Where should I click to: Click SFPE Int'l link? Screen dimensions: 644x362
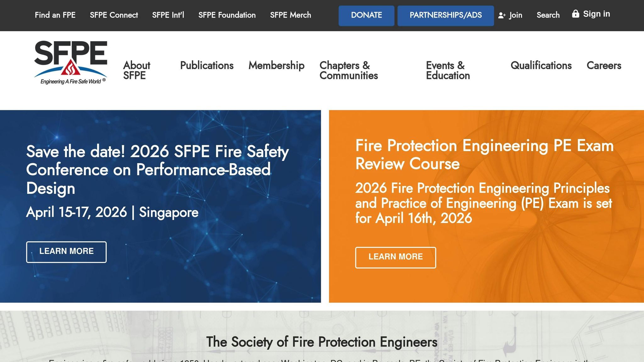tap(169, 15)
